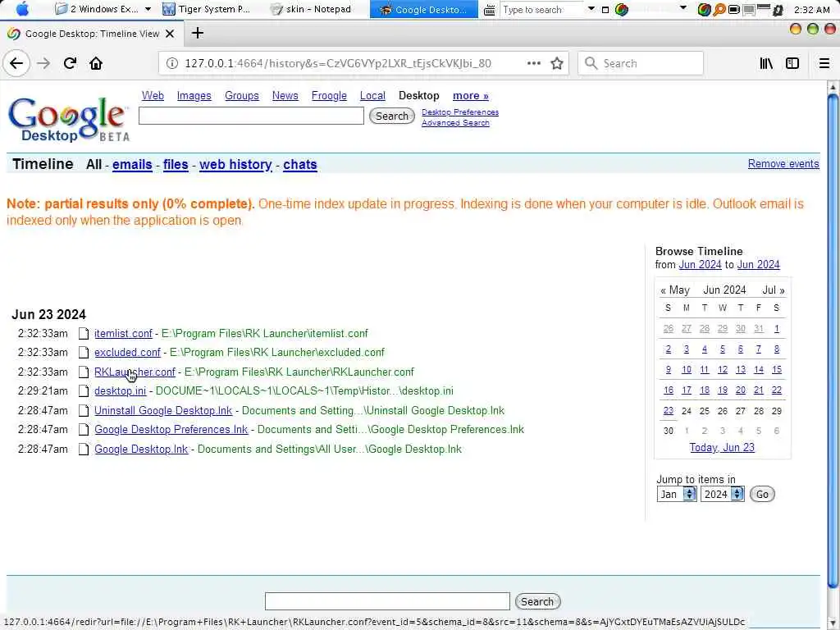Open the month dropdown showing Jan
The width and height of the screenshot is (840, 630).
[677, 494]
